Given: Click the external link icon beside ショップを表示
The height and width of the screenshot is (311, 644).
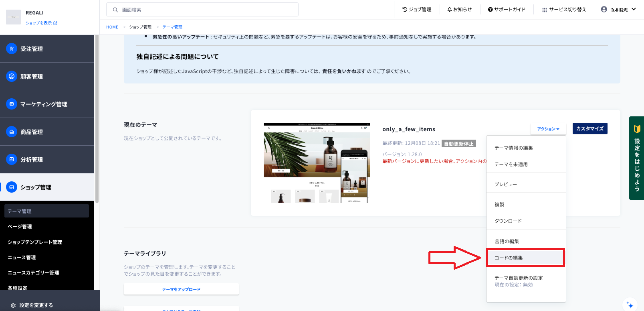Looking at the screenshot, I should (55, 23).
